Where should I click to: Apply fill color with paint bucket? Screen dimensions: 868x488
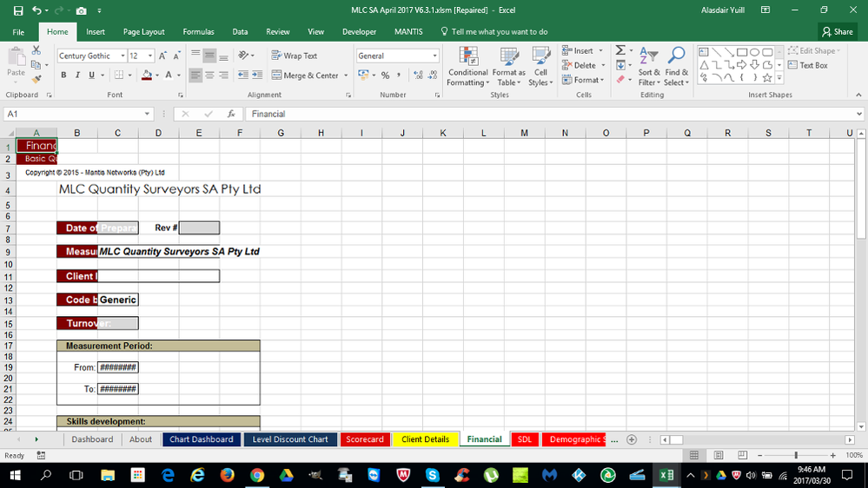(147, 76)
